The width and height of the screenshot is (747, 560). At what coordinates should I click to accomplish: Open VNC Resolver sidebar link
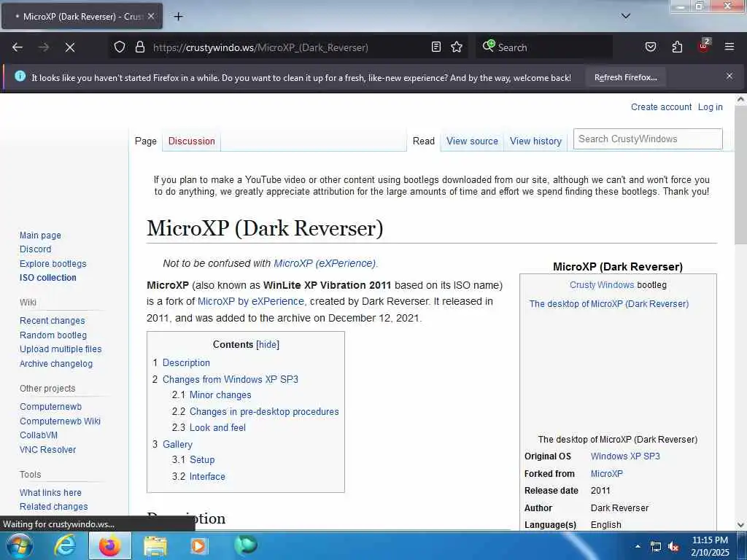coord(47,449)
